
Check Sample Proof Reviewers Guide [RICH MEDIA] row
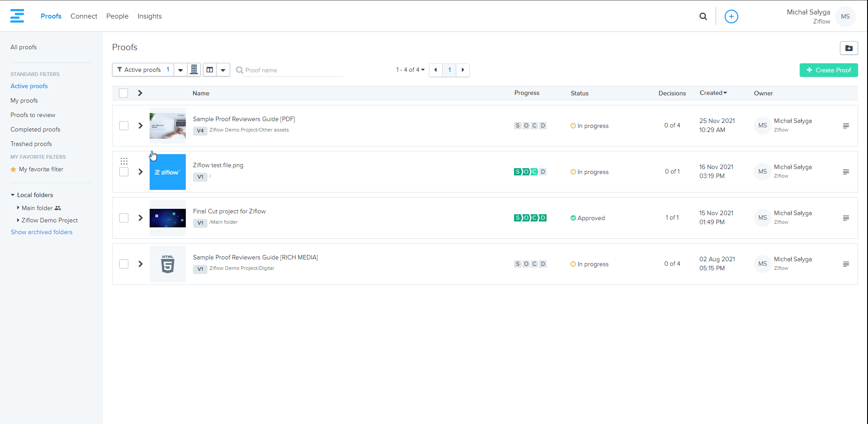coord(124,264)
